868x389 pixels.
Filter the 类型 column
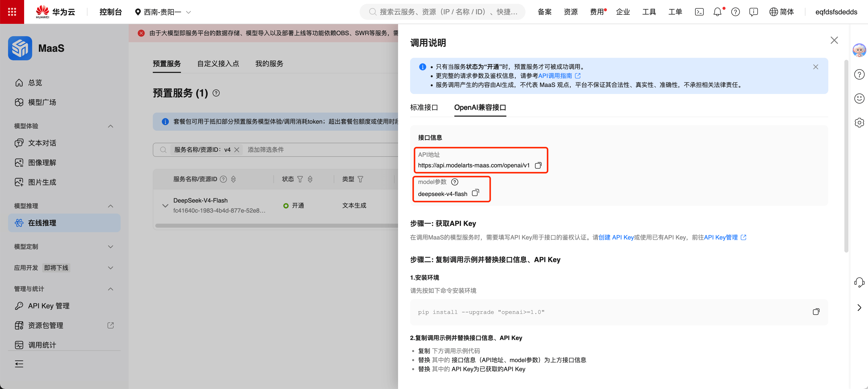pyautogui.click(x=360, y=179)
